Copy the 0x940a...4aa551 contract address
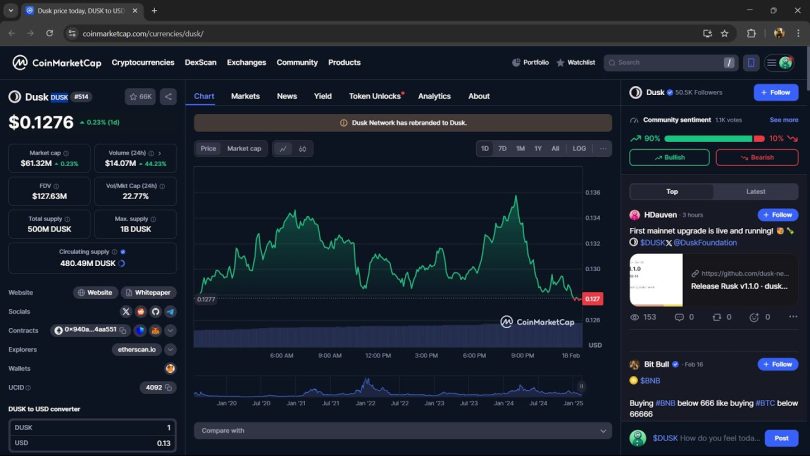The height and width of the screenshot is (456, 810). [x=123, y=330]
